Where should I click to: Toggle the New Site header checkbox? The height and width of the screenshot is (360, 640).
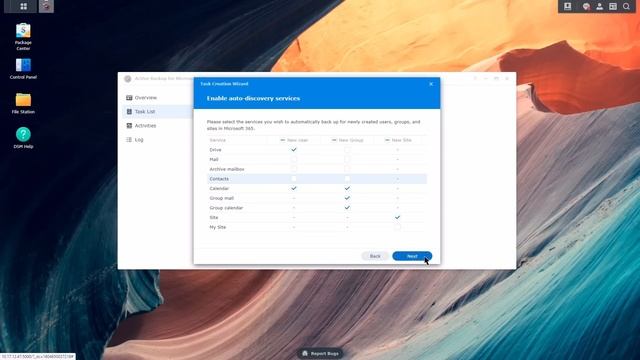(x=387, y=140)
